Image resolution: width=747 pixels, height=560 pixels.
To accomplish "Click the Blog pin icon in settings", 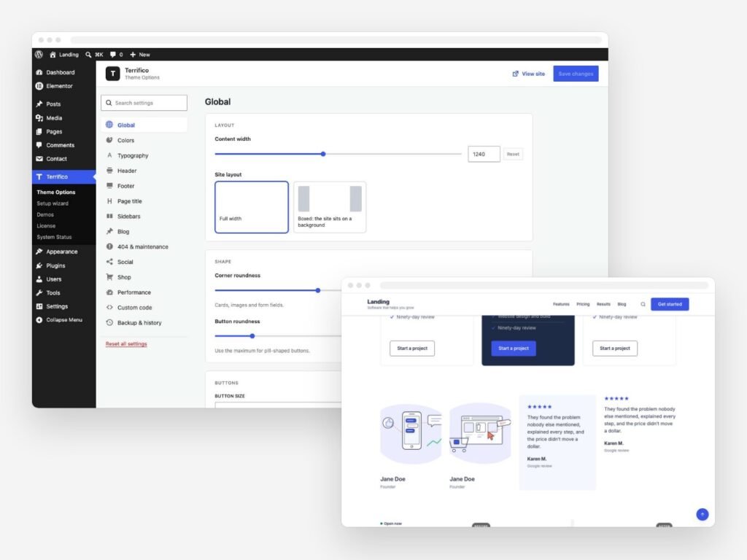I will [x=109, y=231].
